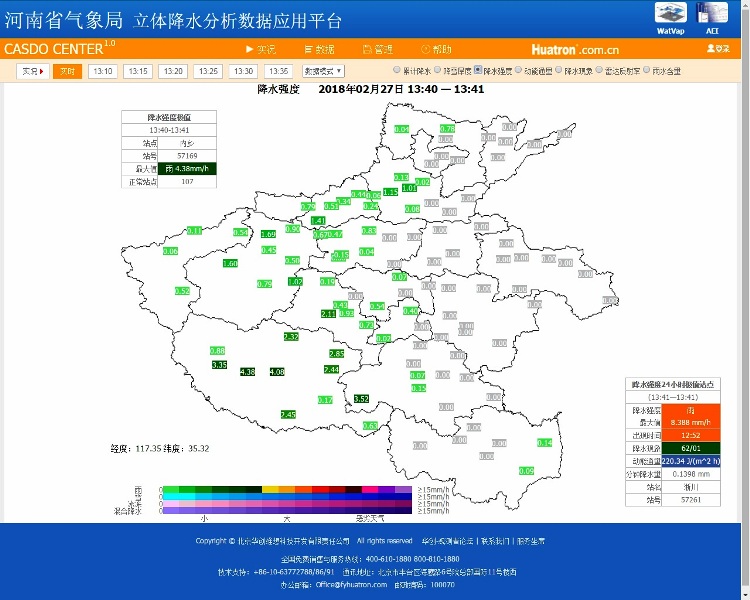Click the rain intensity color scale bar
This screenshot has height=600, width=750.
286,490
